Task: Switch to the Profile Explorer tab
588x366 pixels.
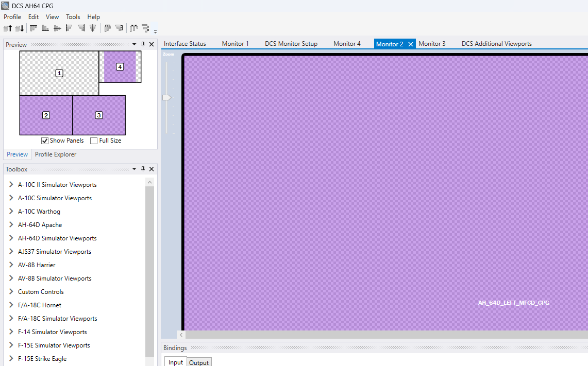Action: [x=56, y=154]
